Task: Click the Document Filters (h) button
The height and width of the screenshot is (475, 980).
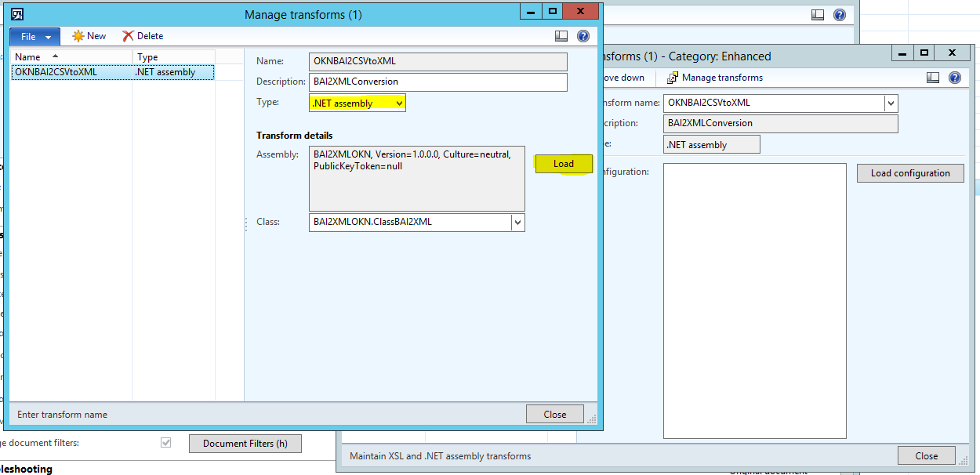Action: pos(245,442)
